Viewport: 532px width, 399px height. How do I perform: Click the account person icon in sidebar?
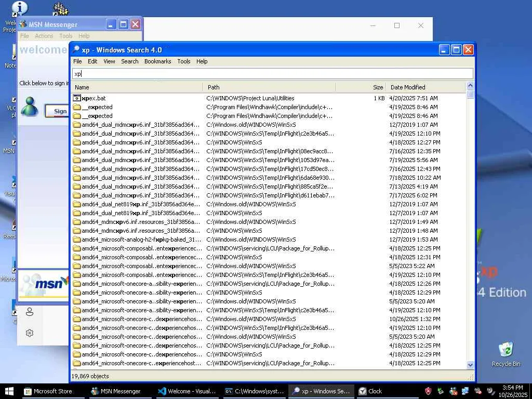(30, 312)
